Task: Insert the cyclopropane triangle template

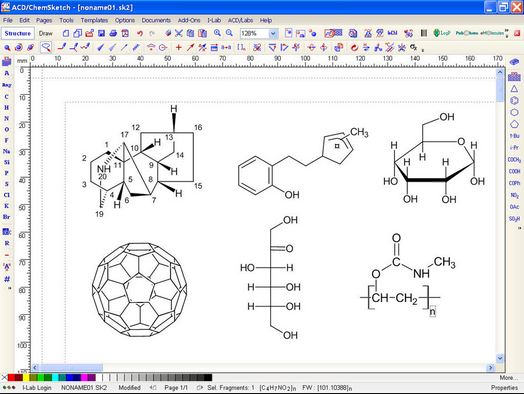Action: coord(514,89)
